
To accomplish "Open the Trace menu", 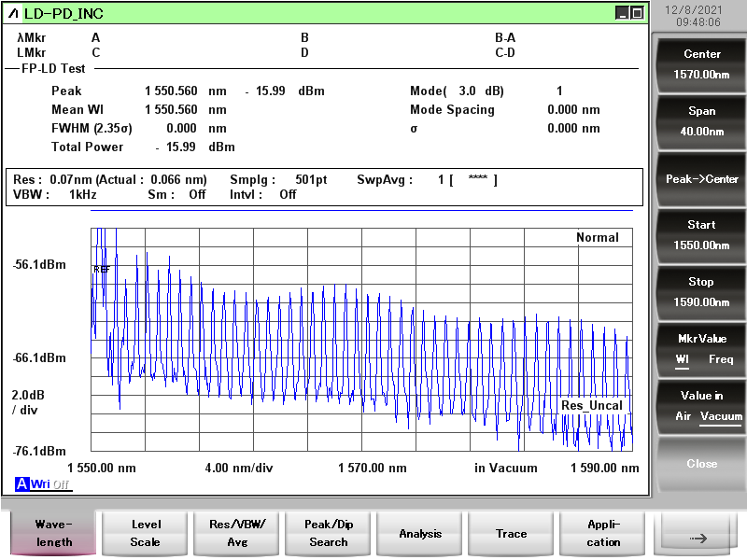I will 511,533.
